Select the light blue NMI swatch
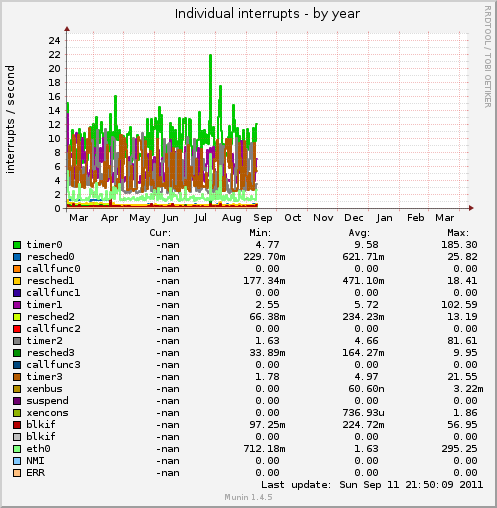Image resolution: width=497 pixels, height=508 pixels. click(x=17, y=461)
